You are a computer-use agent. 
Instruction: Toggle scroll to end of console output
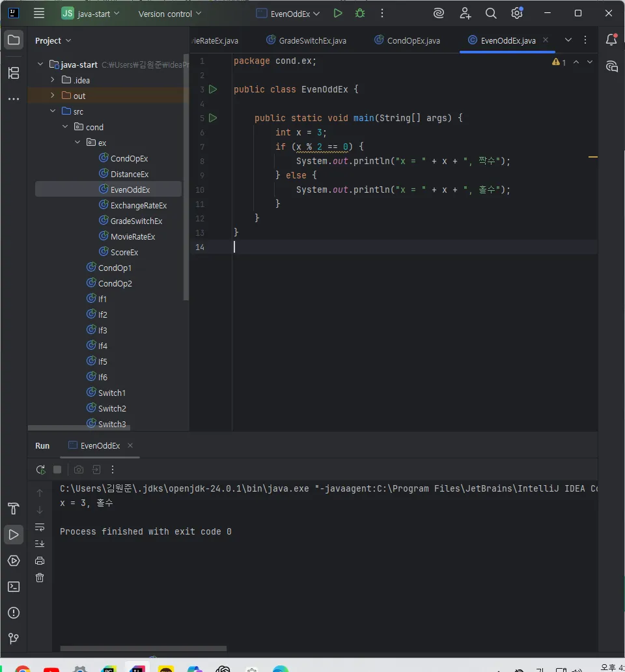[40, 544]
